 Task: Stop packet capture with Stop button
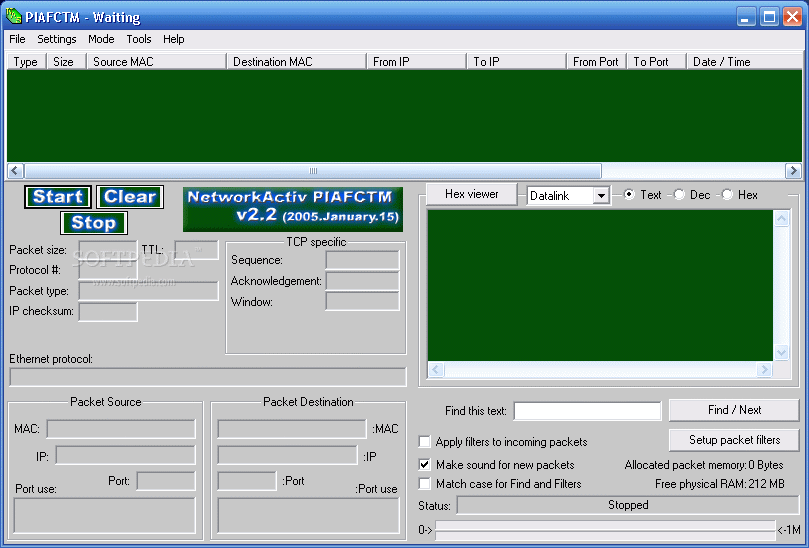(94, 223)
